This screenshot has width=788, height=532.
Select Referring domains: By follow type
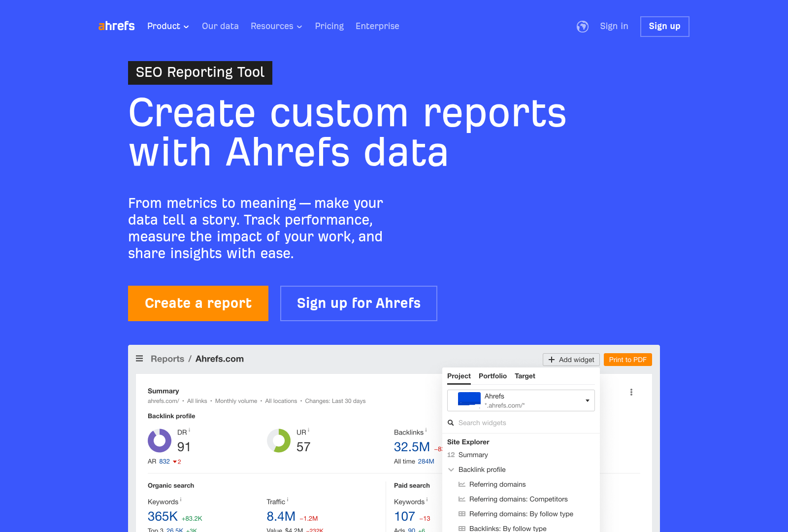[521, 514]
